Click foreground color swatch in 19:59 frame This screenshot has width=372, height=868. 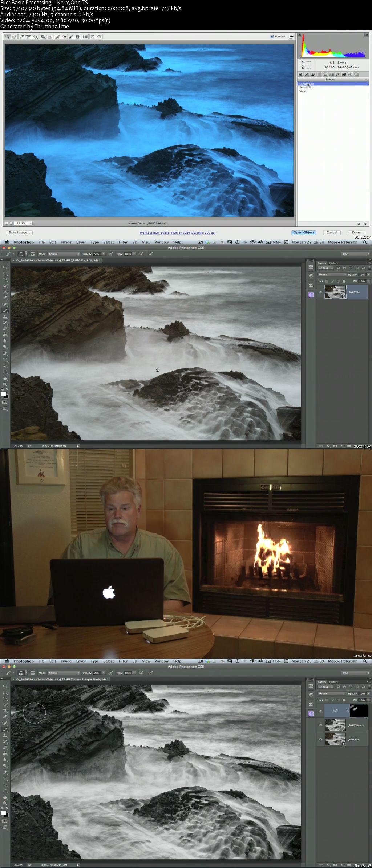[4, 813]
